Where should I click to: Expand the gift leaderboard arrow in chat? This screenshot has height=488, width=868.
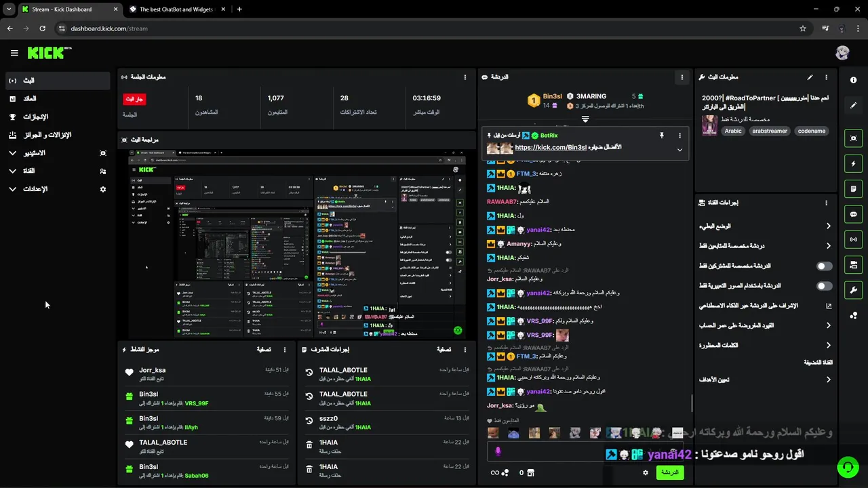click(585, 119)
